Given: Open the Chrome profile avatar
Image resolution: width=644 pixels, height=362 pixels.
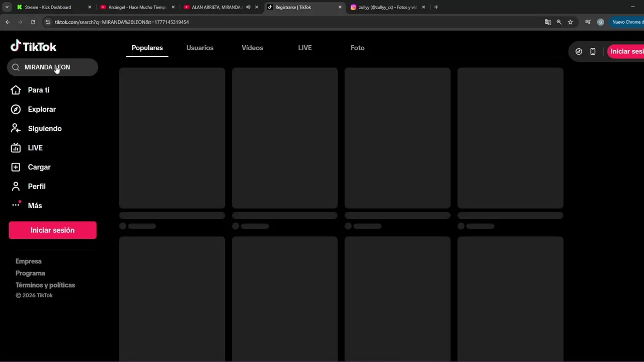Looking at the screenshot, I should 600,22.
